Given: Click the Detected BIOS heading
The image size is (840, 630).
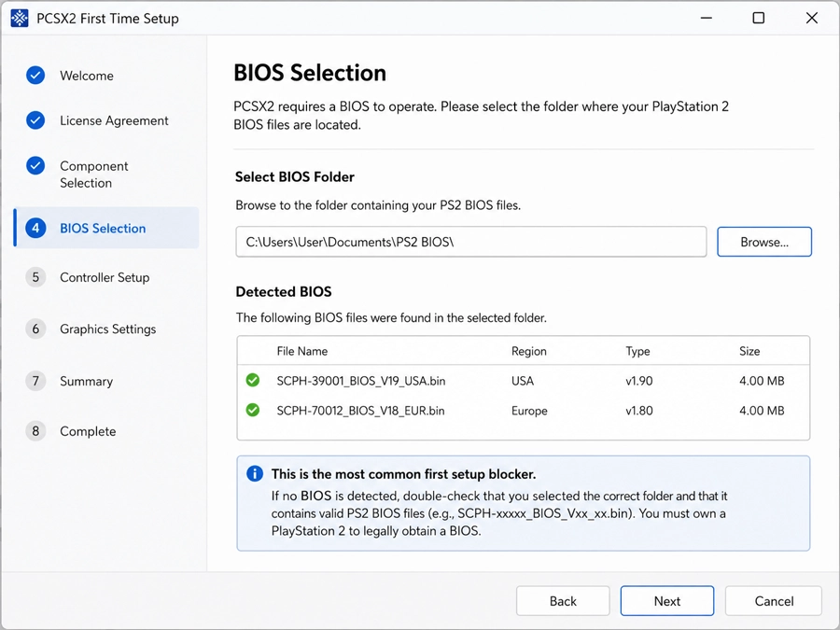Looking at the screenshot, I should point(284,291).
